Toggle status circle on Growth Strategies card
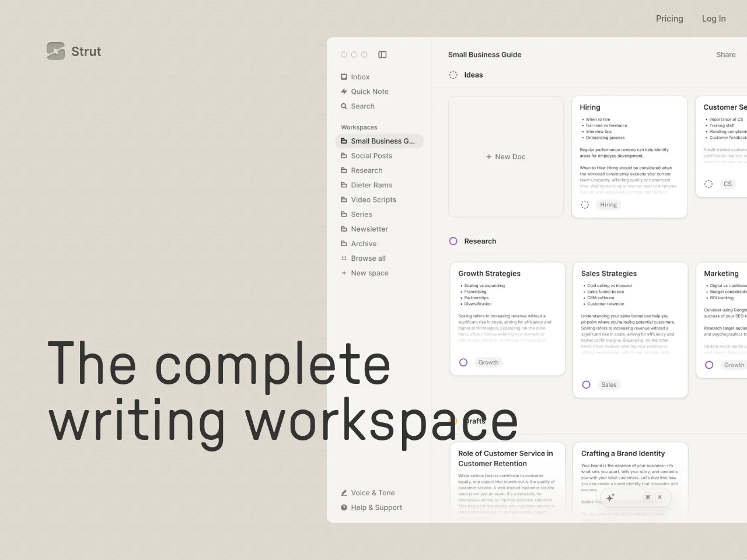 pos(463,362)
